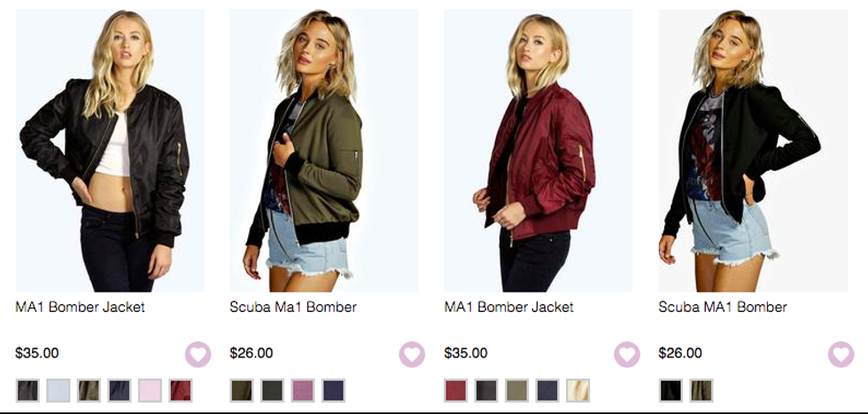The height and width of the screenshot is (414, 868).
Task: Select light blue swatch under first jacket
Action: click(x=58, y=391)
